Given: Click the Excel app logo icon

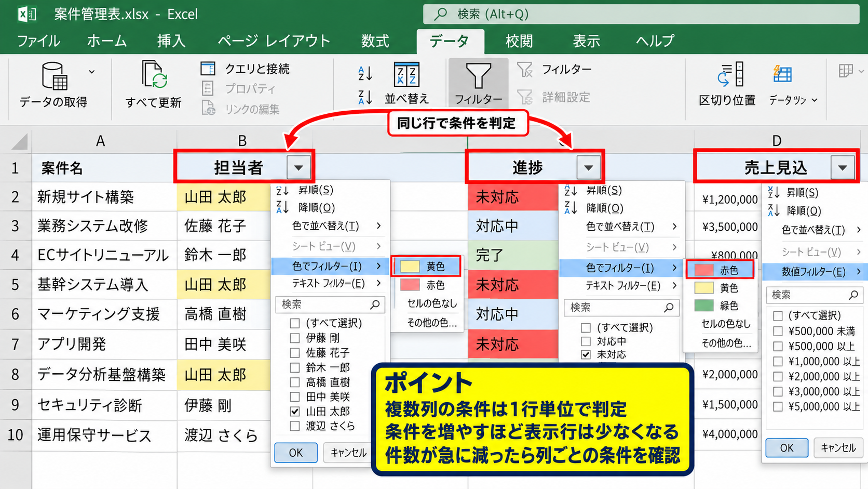Looking at the screenshot, I should [x=27, y=14].
